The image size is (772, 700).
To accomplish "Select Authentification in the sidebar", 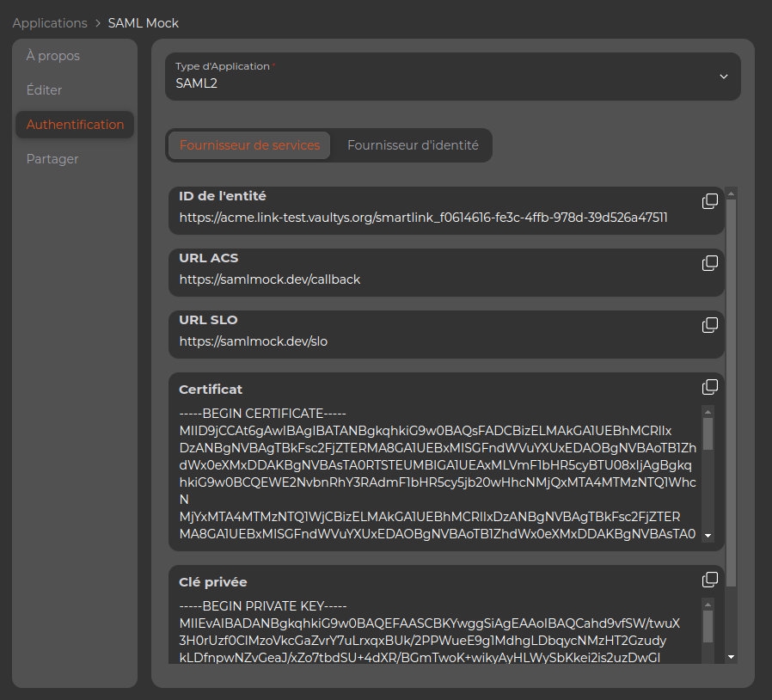I will click(x=75, y=125).
